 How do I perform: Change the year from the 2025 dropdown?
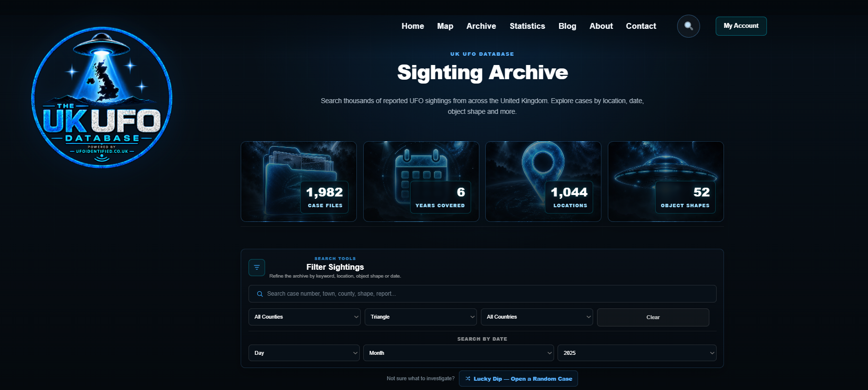coord(637,353)
